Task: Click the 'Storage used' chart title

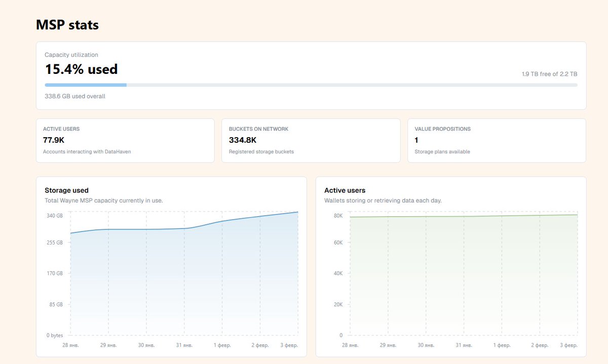Action: (66, 190)
